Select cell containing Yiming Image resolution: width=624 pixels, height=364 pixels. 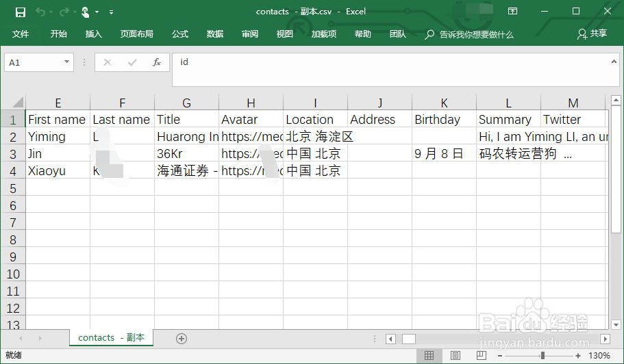tap(58, 136)
